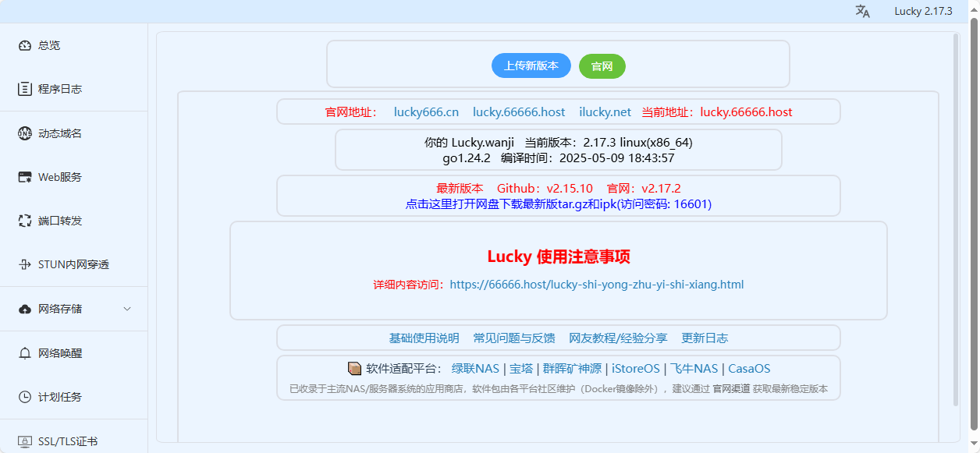Screen dimensions: 980x453
Task: Open the lucky-shi-yong-zhu-yi-shi-xiang.html link
Action: coord(597,285)
